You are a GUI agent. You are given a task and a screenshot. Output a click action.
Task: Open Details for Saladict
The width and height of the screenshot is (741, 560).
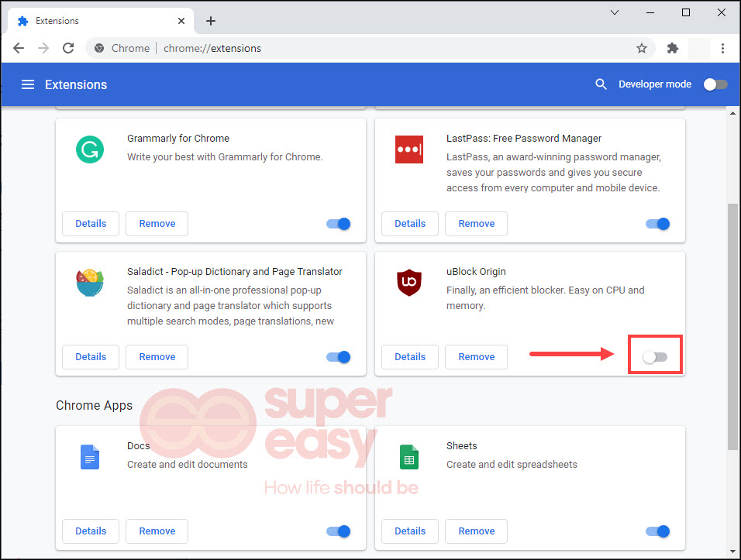pos(91,357)
